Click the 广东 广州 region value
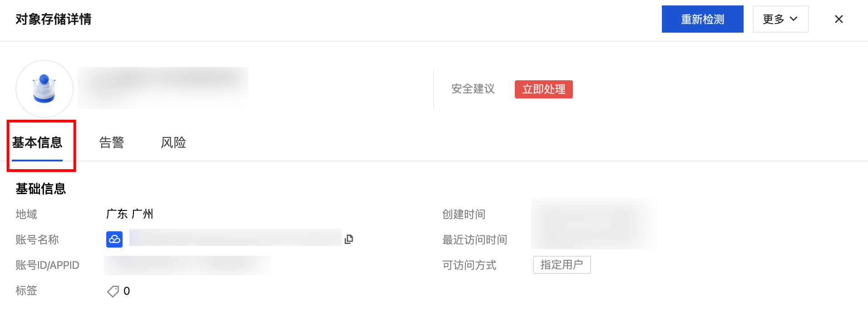 click(129, 214)
